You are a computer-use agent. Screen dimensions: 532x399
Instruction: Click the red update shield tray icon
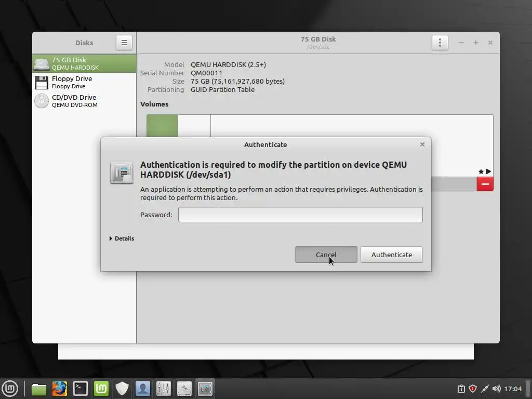tap(473, 389)
